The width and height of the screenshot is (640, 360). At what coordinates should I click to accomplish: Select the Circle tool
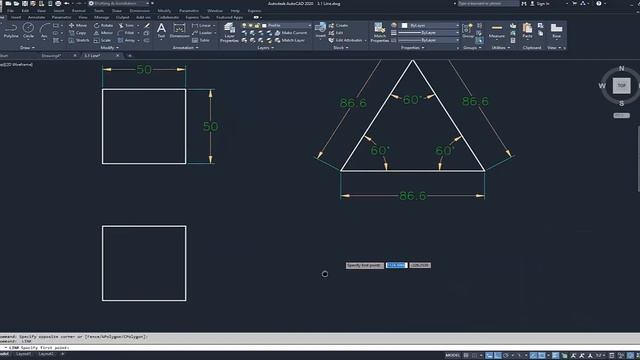(28, 31)
